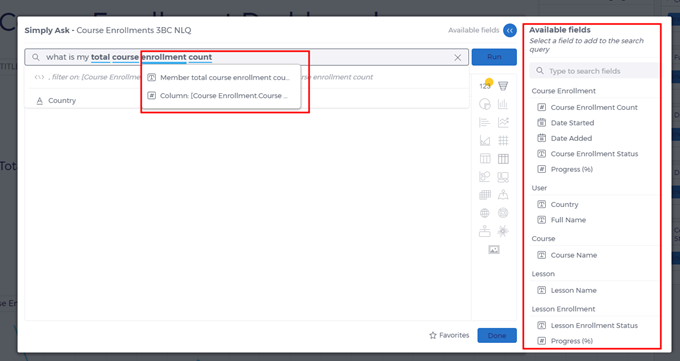The height and width of the screenshot is (361, 680).
Task: Pick the image visualization icon
Action: [494, 249]
